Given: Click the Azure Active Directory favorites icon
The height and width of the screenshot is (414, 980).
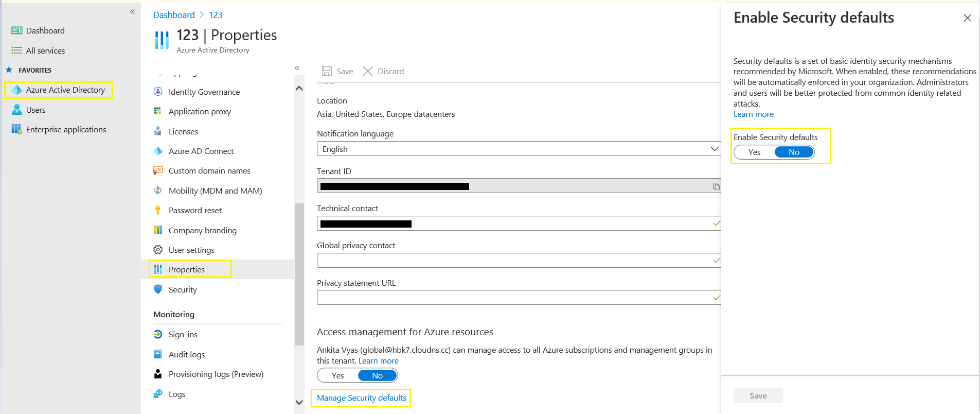Looking at the screenshot, I should coord(17,90).
